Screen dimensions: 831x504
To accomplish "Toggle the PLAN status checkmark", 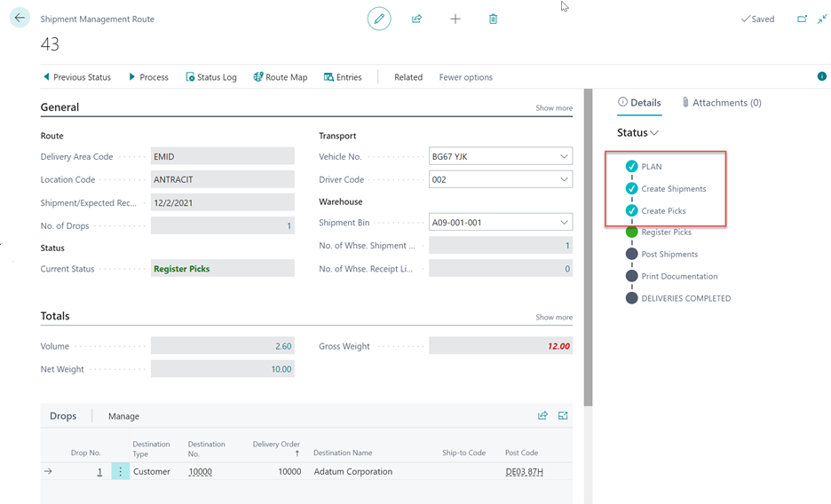I will [x=632, y=167].
